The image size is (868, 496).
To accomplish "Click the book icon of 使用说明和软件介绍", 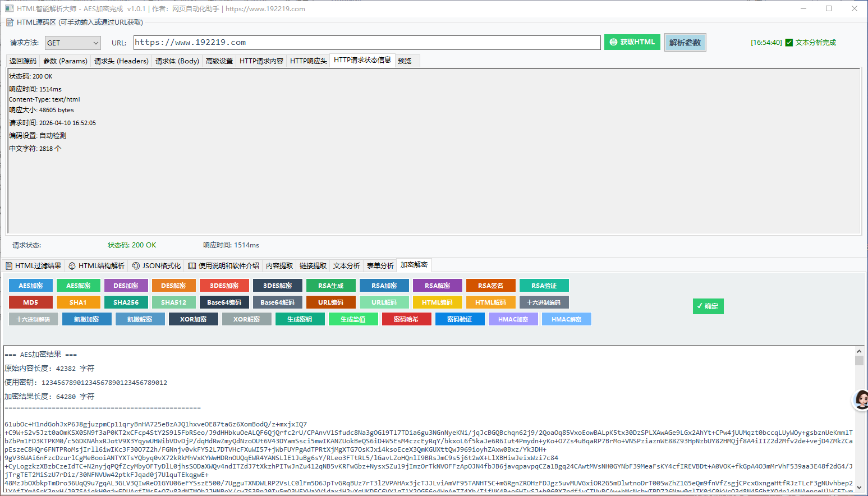I will pyautogui.click(x=192, y=266).
